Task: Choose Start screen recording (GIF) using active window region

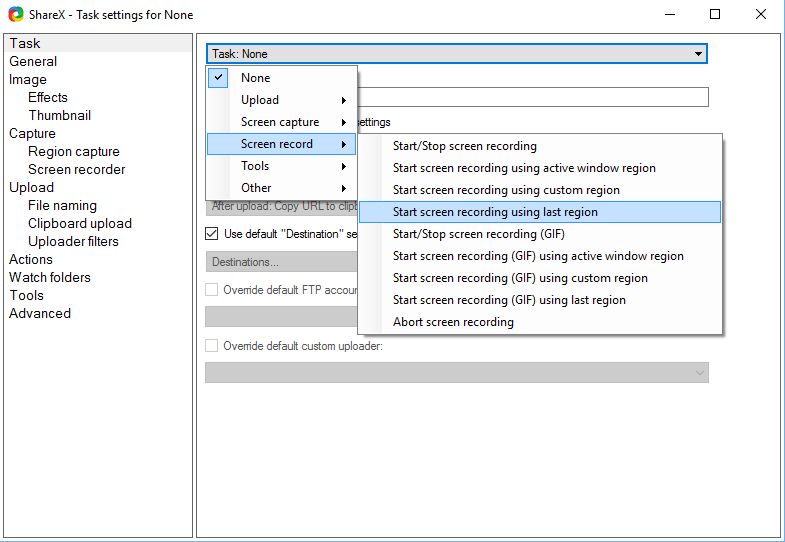Action: [540, 256]
